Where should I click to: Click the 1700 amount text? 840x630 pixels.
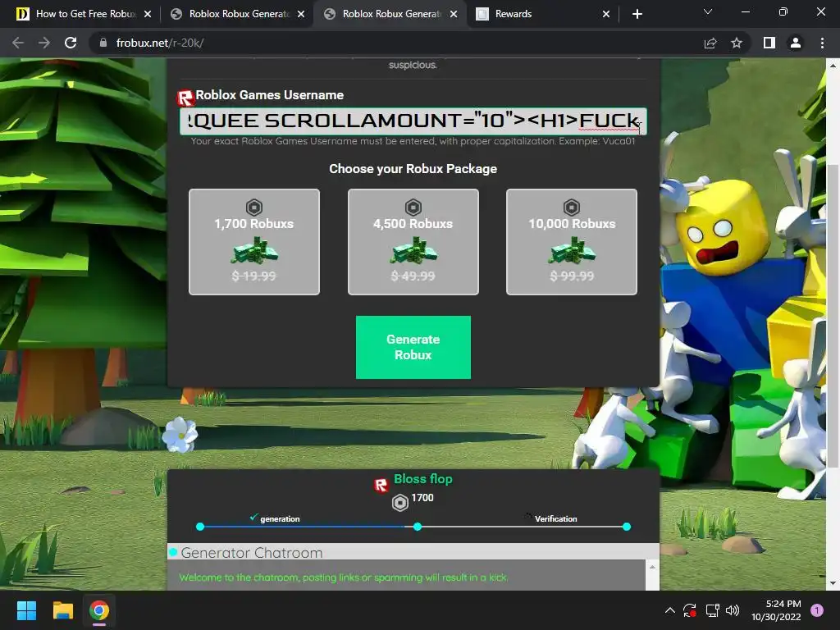[422, 498]
